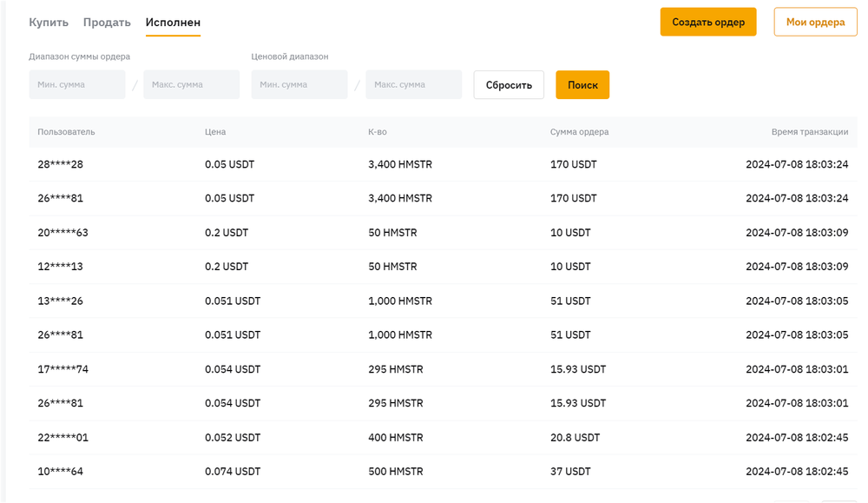This screenshot has height=503, width=868.
Task: Click the К-во column header
Action: coord(378,132)
